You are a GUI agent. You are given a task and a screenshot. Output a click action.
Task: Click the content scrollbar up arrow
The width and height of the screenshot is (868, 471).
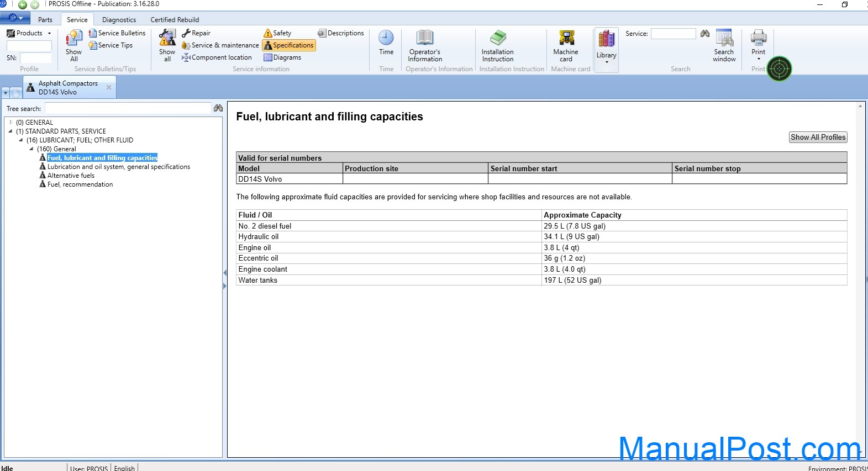coord(860,105)
